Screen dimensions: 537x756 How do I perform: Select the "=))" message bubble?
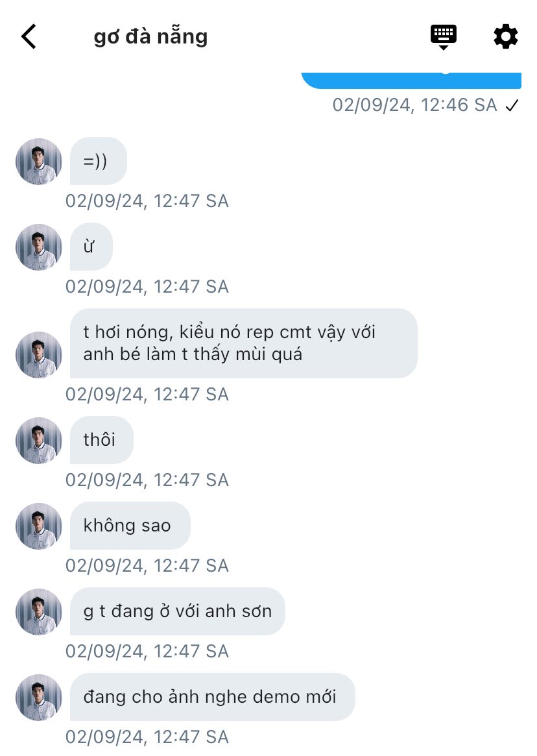99,161
